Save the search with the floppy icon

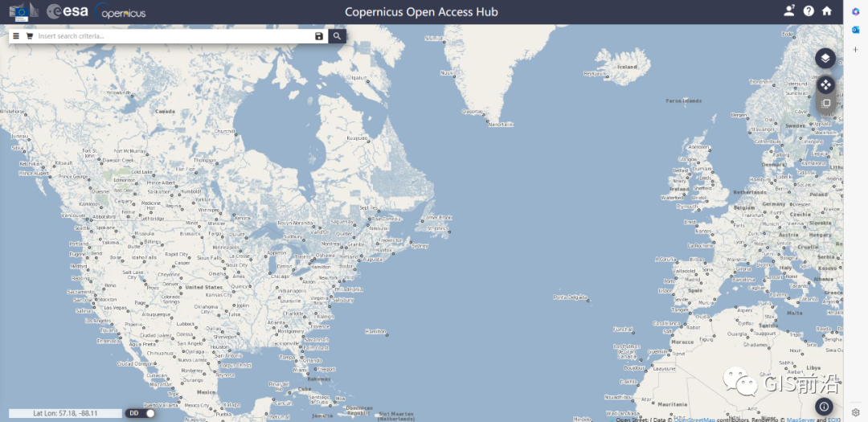319,36
